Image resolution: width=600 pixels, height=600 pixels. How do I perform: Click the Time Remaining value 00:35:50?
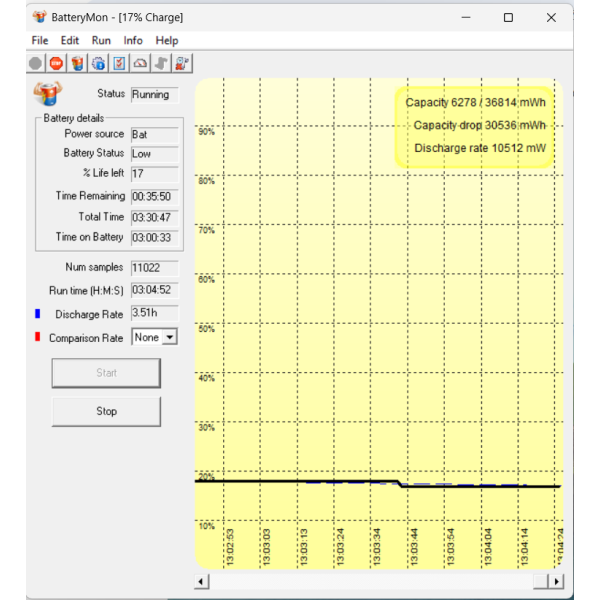pyautogui.click(x=155, y=197)
